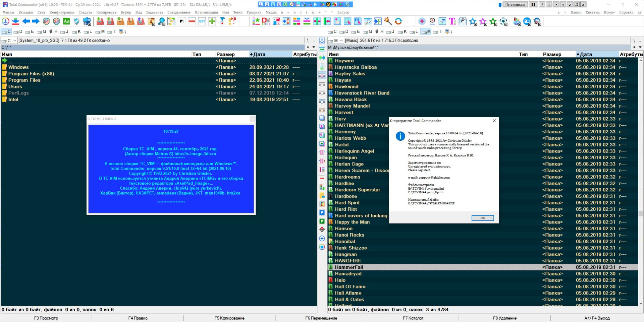Open the left panel drive dropdown showing C

pos(9,41)
